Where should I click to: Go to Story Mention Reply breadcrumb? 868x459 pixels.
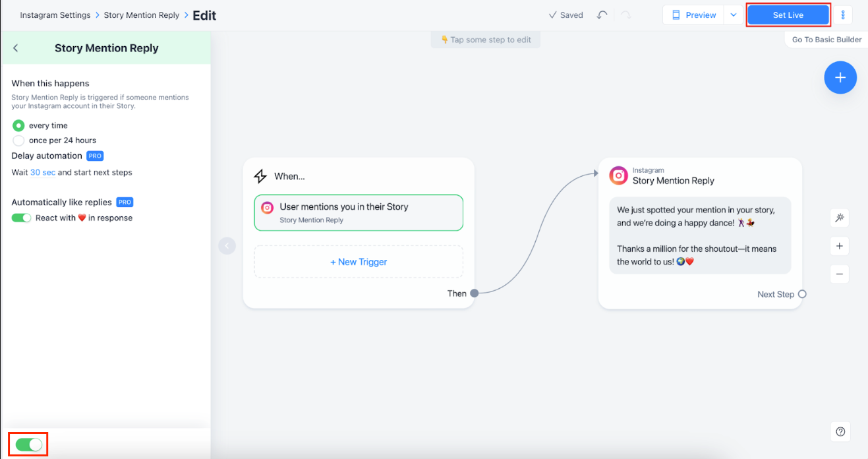click(142, 15)
